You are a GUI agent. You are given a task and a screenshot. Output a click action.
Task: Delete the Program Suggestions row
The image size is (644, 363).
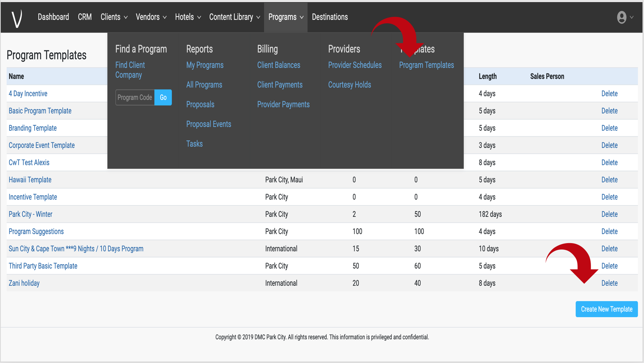(609, 231)
